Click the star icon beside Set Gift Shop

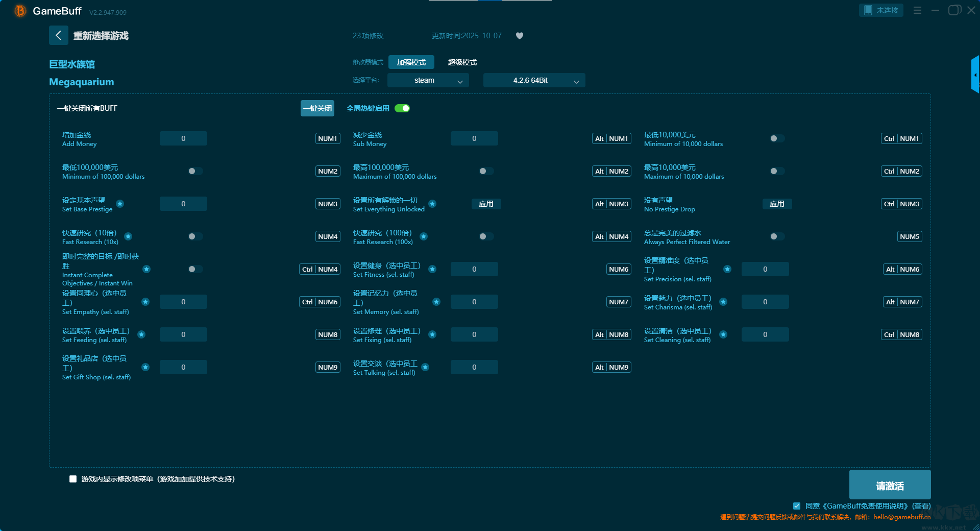click(145, 367)
